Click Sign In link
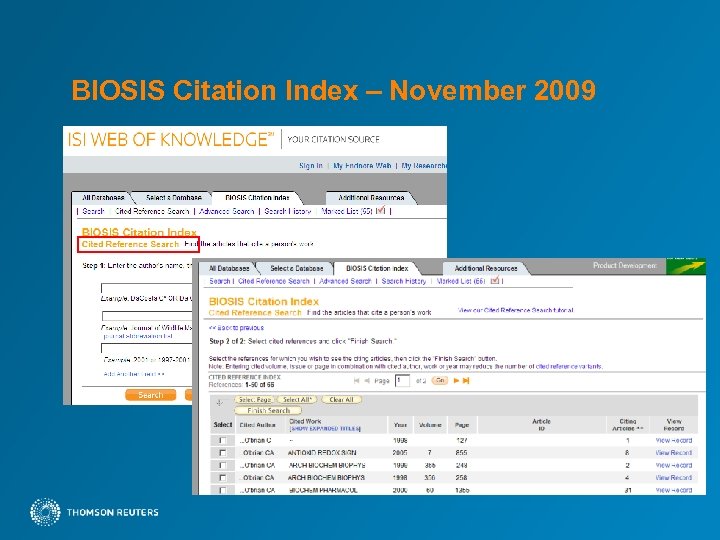 [311, 166]
